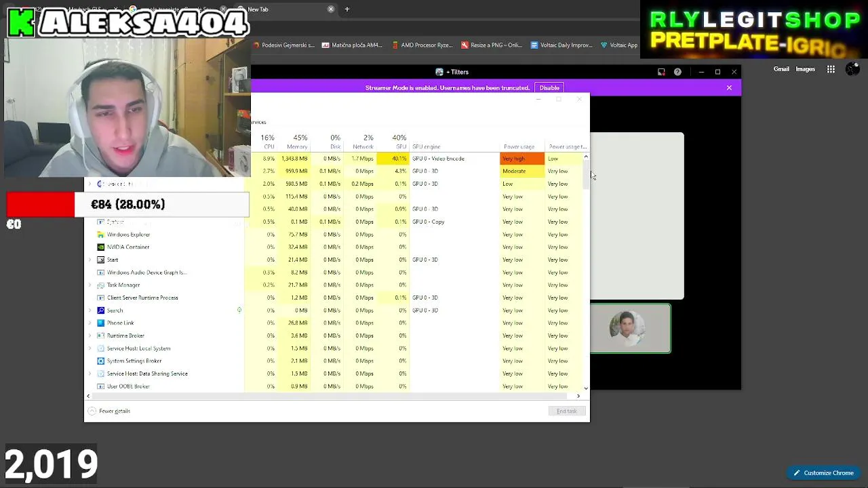Open the Podesivi Gejmerski bookmark
868x488 pixels.
click(x=283, y=45)
